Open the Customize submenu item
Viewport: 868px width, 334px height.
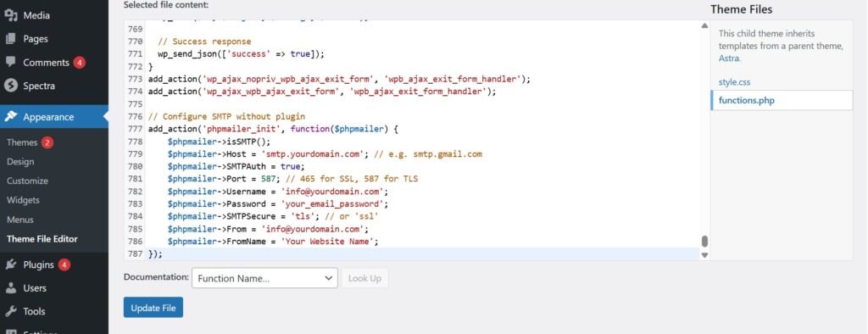[x=28, y=181]
